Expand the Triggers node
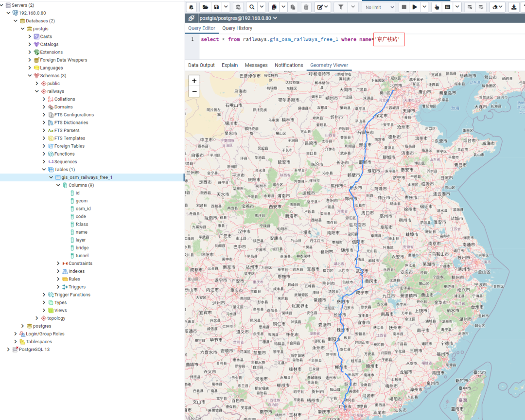 [x=58, y=287]
